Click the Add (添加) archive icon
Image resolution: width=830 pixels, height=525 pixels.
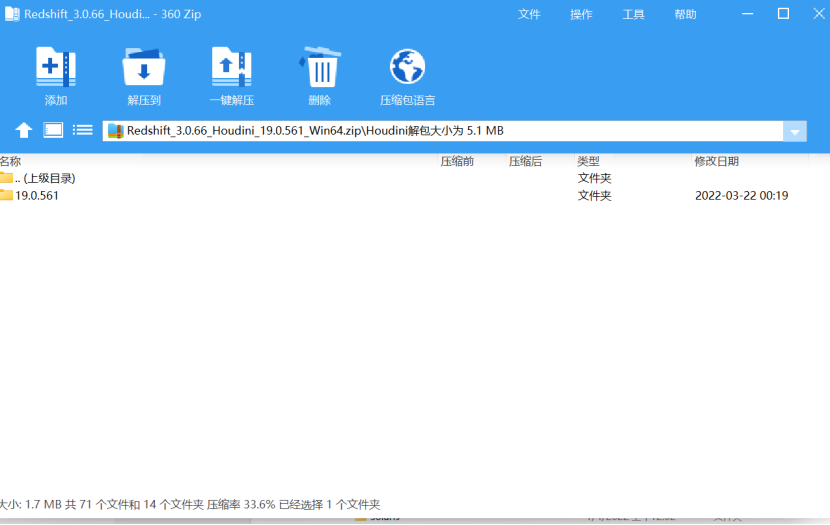(56, 67)
